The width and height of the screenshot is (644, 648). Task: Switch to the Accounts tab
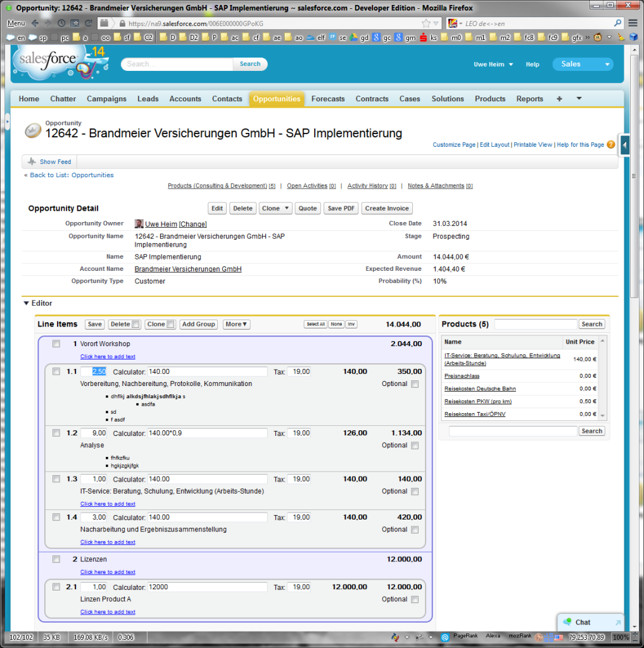click(185, 99)
